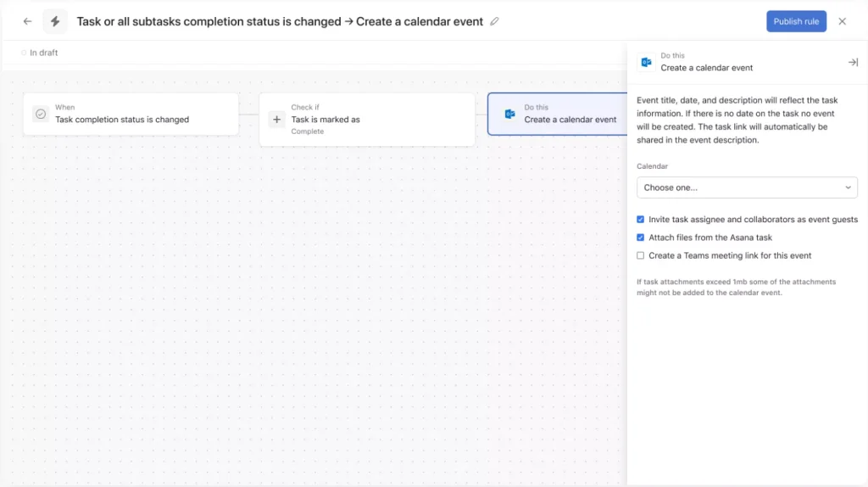The height and width of the screenshot is (487, 868).
Task: Click the rule title text
Action: [x=280, y=21]
